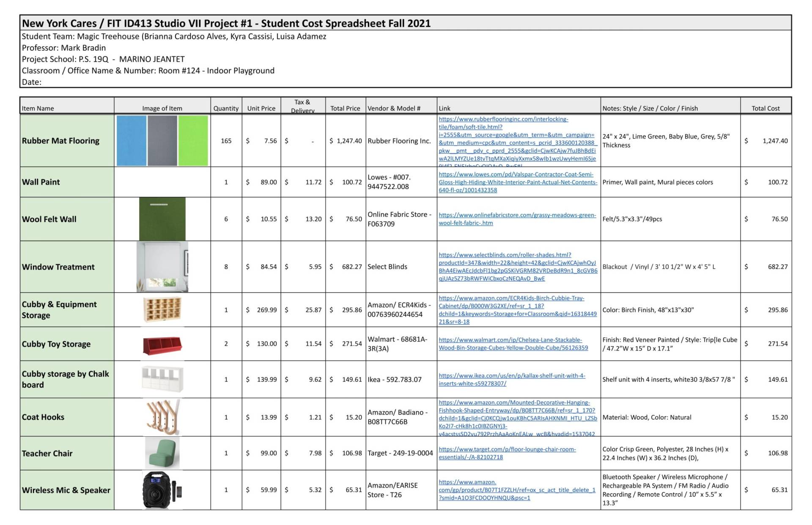Open the Lowes Valspar paint link
The width and height of the screenshot is (812, 525).
(517, 182)
